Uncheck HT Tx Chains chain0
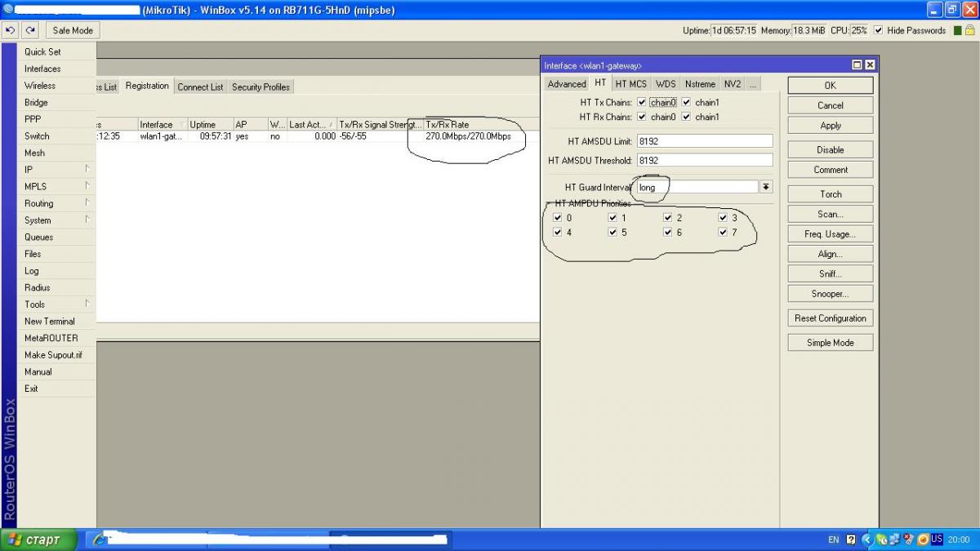The image size is (980, 551). (x=642, y=103)
